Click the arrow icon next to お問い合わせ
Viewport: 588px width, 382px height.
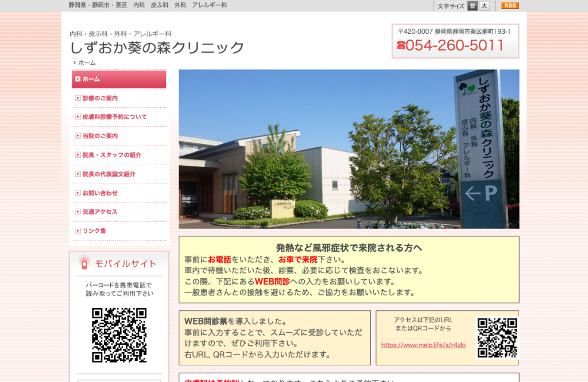coord(78,193)
